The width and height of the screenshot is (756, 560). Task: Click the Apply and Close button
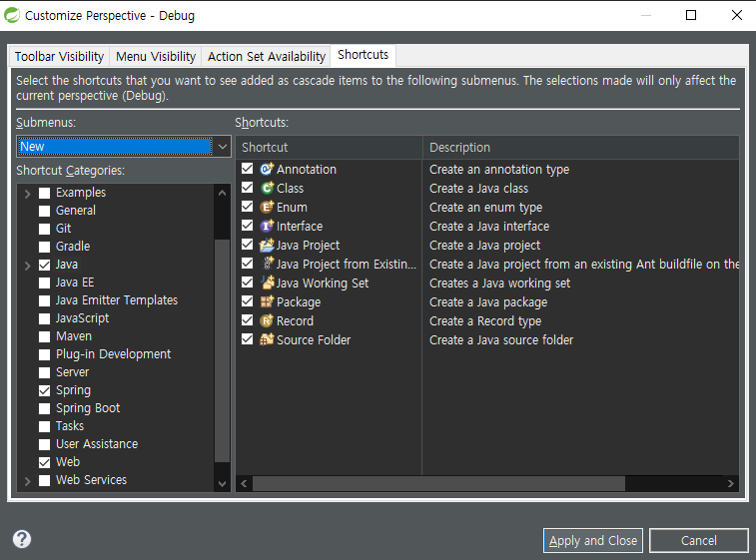click(593, 541)
